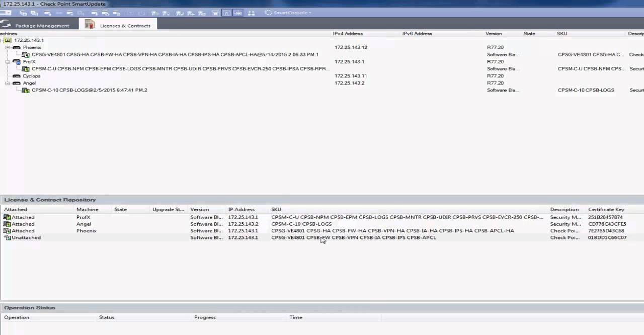Collapse the Phoenix tree node

(x=8, y=47)
